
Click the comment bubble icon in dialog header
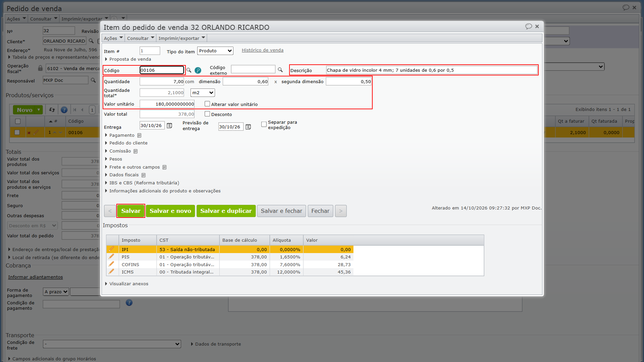529,26
